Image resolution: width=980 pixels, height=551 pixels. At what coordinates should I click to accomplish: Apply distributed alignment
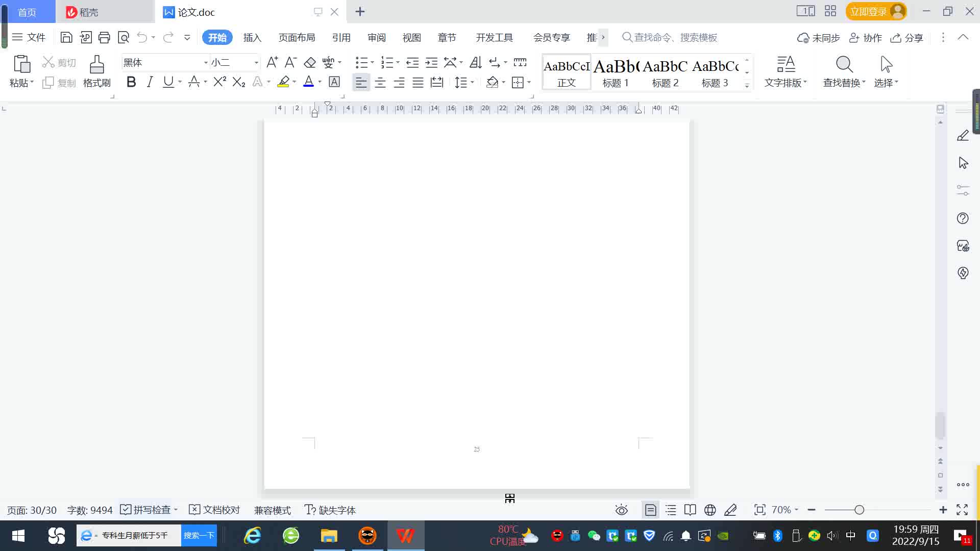click(437, 82)
